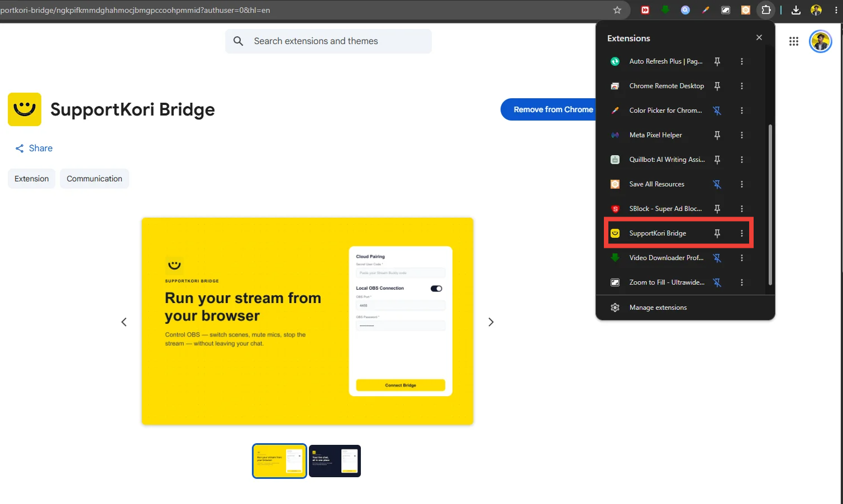
Task: Open the Extensions puzzle icon in toolbar
Action: (766, 10)
